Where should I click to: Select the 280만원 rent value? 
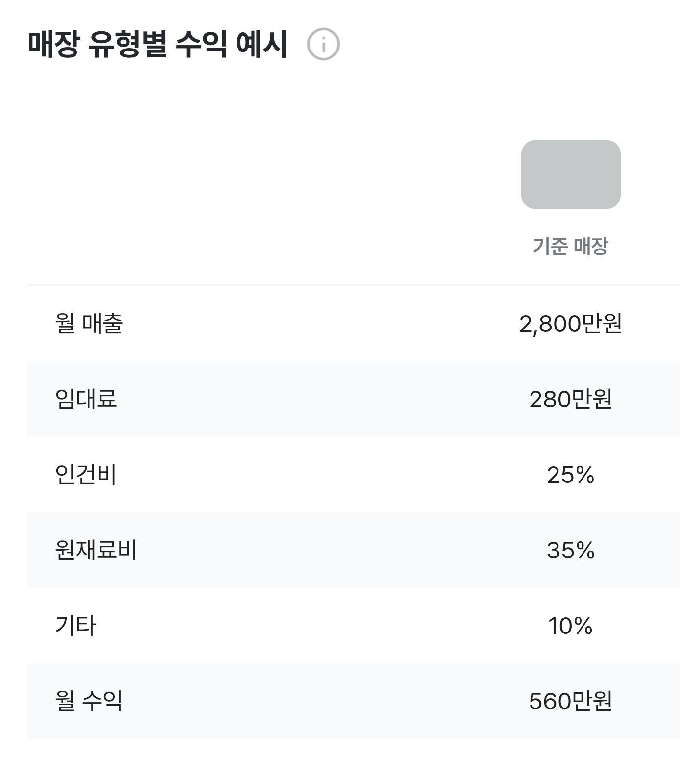(571, 400)
